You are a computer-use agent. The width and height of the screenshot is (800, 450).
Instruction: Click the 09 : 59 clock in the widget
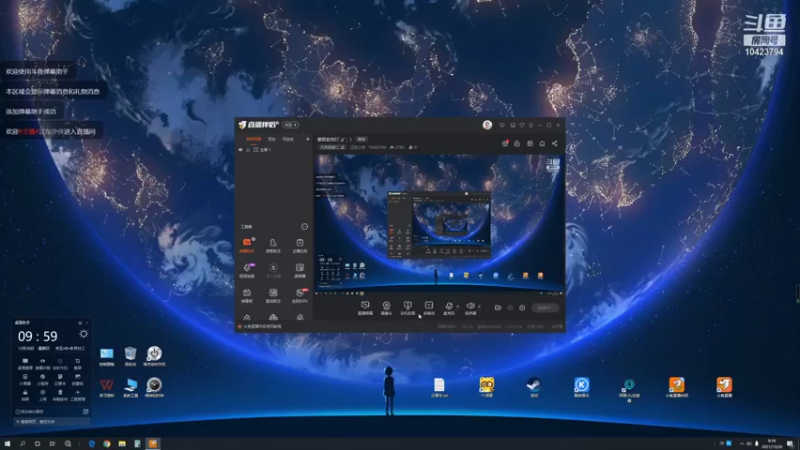point(38,336)
